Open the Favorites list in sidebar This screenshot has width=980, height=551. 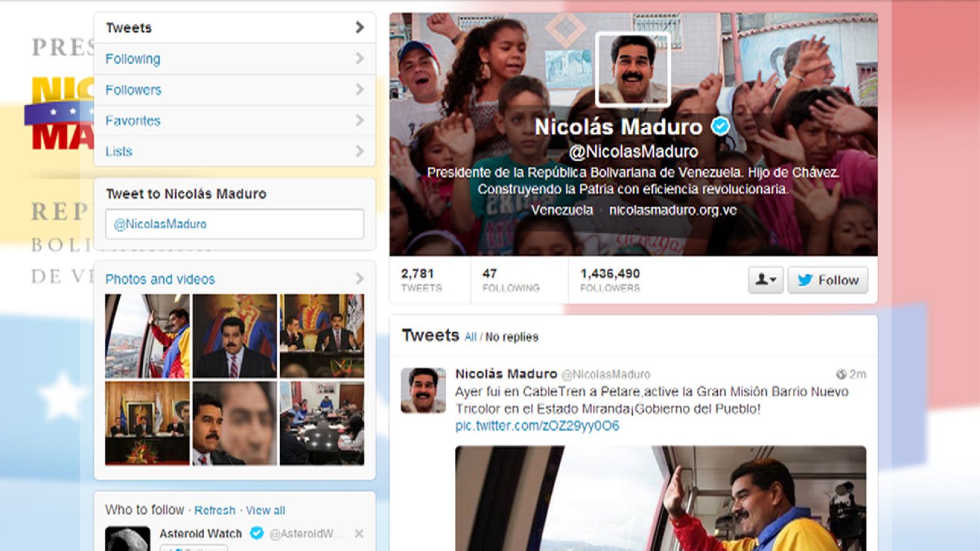(235, 121)
